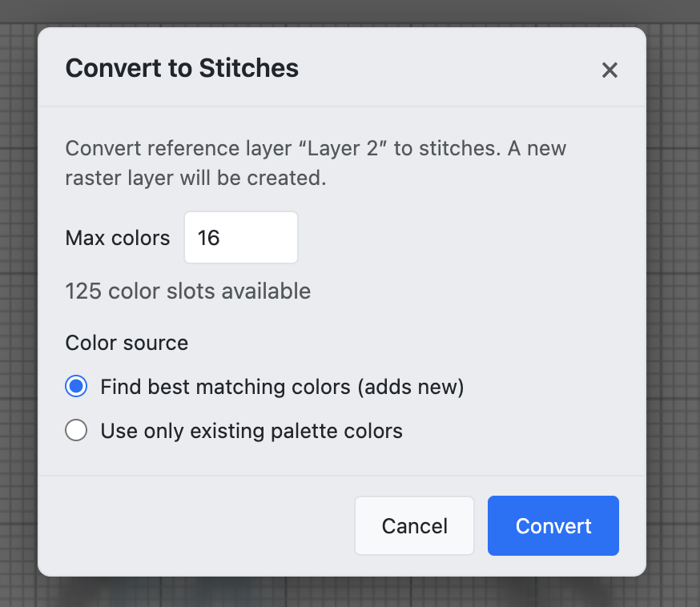Cancel the stitch conversion

(414, 525)
